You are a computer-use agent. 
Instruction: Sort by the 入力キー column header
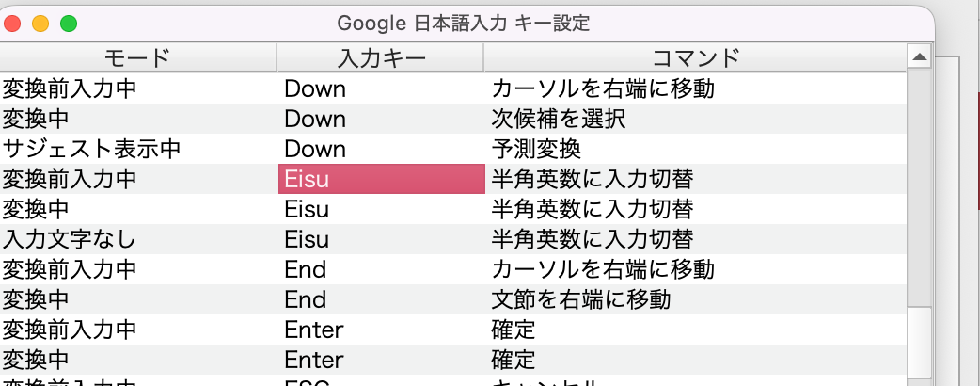[x=381, y=58]
